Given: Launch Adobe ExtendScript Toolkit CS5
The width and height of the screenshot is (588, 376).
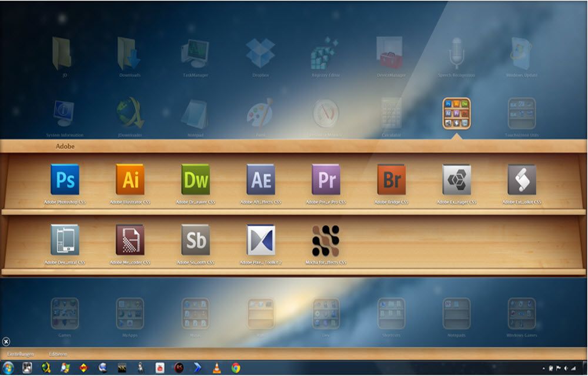Looking at the screenshot, I should [522, 179].
